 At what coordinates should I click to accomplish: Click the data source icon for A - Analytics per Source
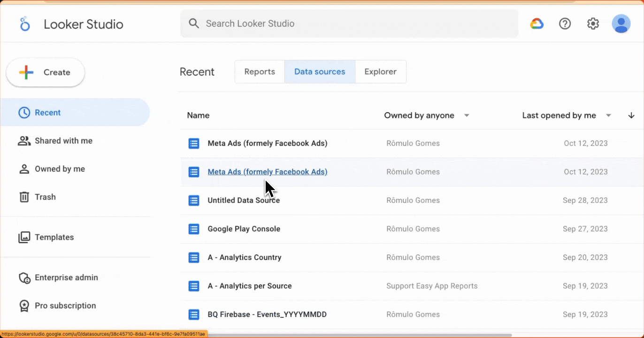194,286
